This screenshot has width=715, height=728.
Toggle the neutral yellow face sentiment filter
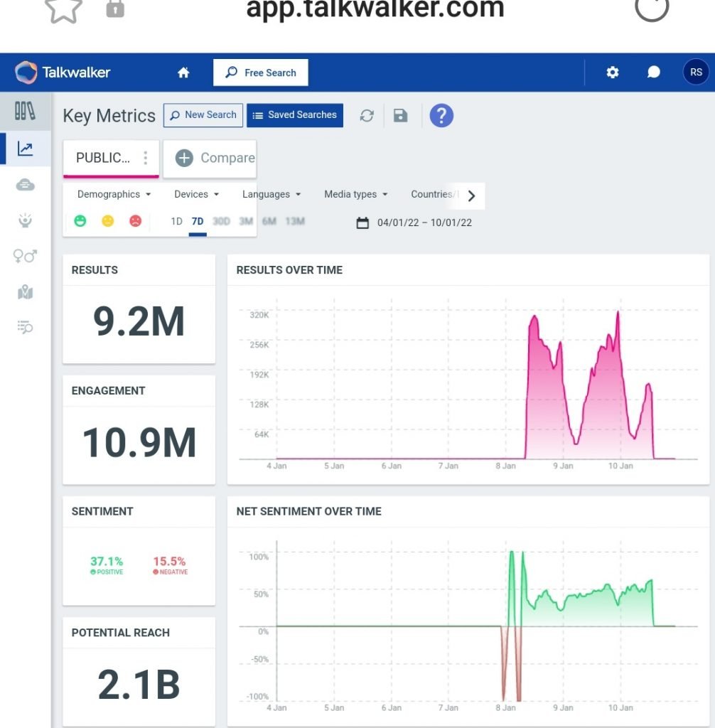click(x=107, y=221)
